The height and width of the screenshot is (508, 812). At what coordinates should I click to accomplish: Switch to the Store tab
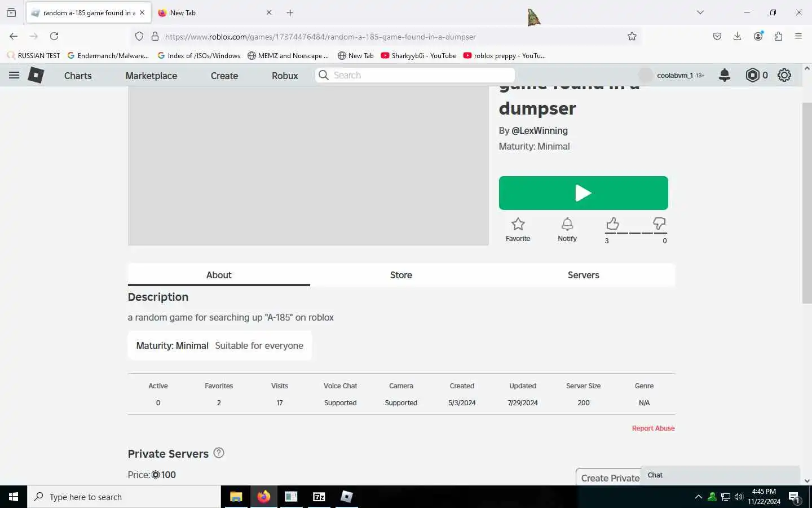[x=401, y=275]
